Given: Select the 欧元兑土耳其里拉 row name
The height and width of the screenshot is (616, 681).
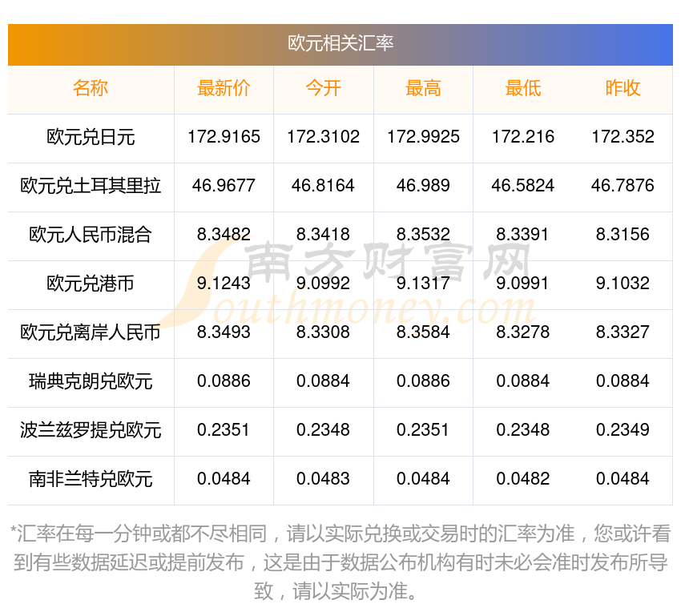Looking at the screenshot, I should coord(91,186).
